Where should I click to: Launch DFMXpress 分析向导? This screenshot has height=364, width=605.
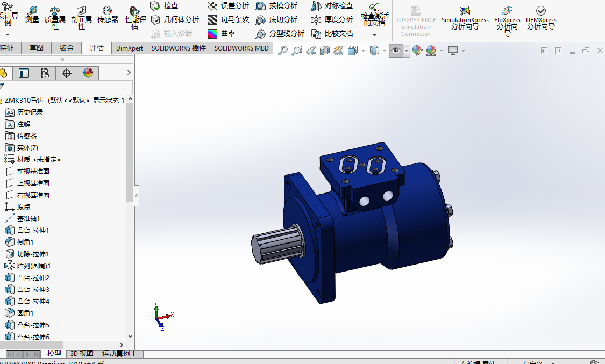tap(541, 18)
